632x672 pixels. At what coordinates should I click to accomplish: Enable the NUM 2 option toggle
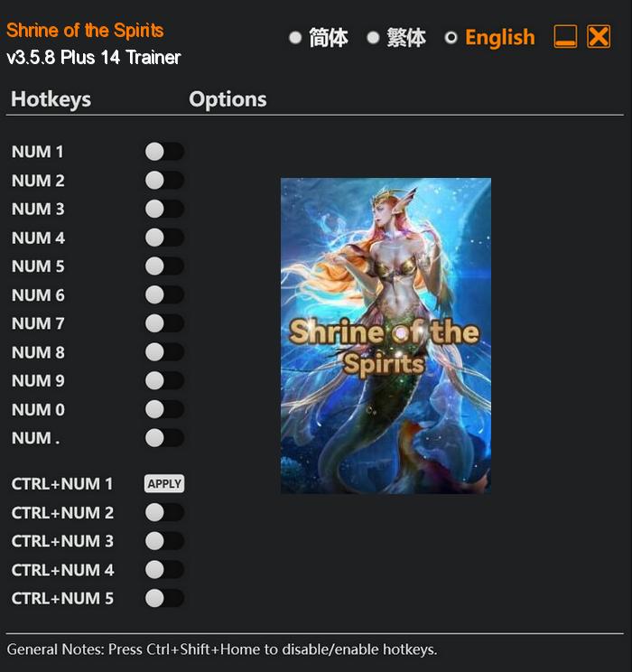[x=164, y=181]
